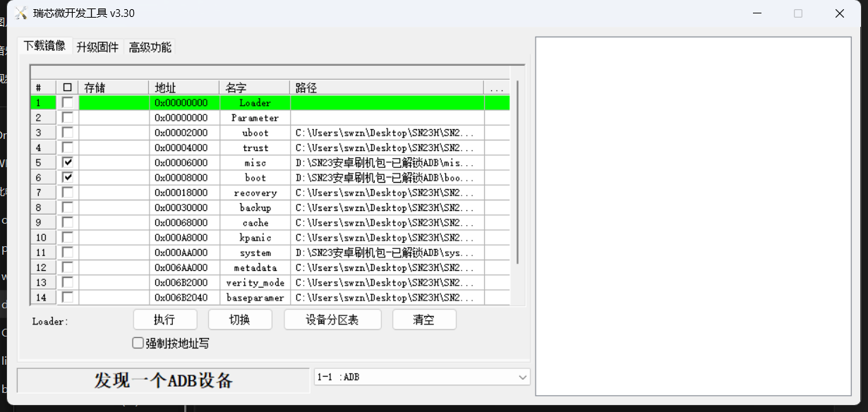Open the 高级功能 tab

tap(150, 47)
